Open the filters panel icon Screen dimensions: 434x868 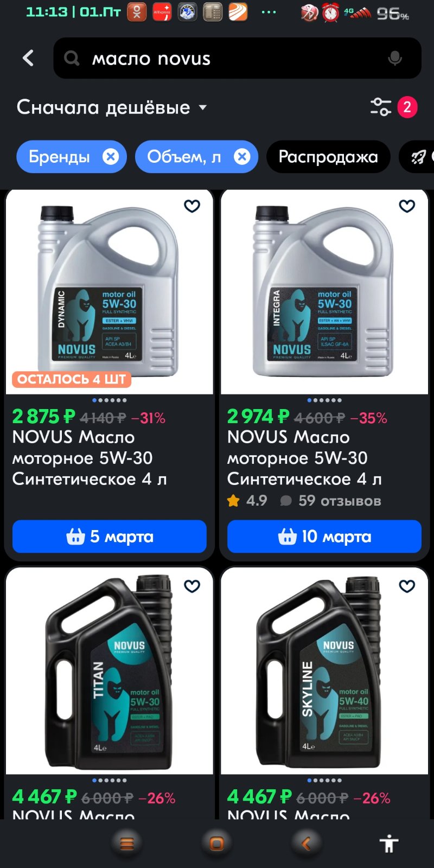coord(381,107)
